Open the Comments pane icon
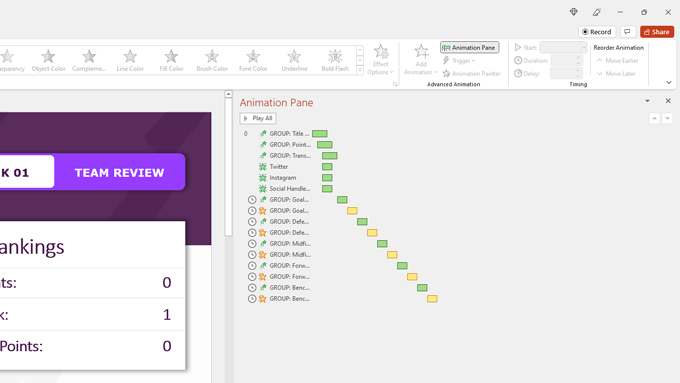The image size is (680, 383). (627, 32)
